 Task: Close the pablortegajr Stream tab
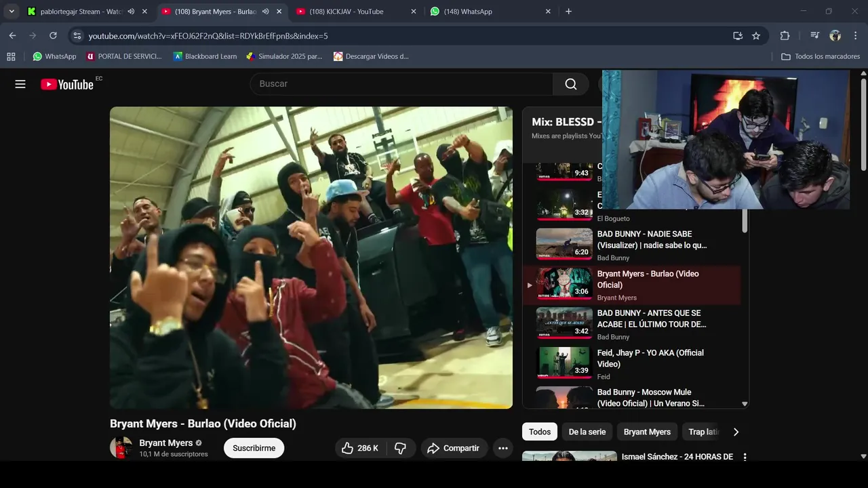(x=144, y=12)
